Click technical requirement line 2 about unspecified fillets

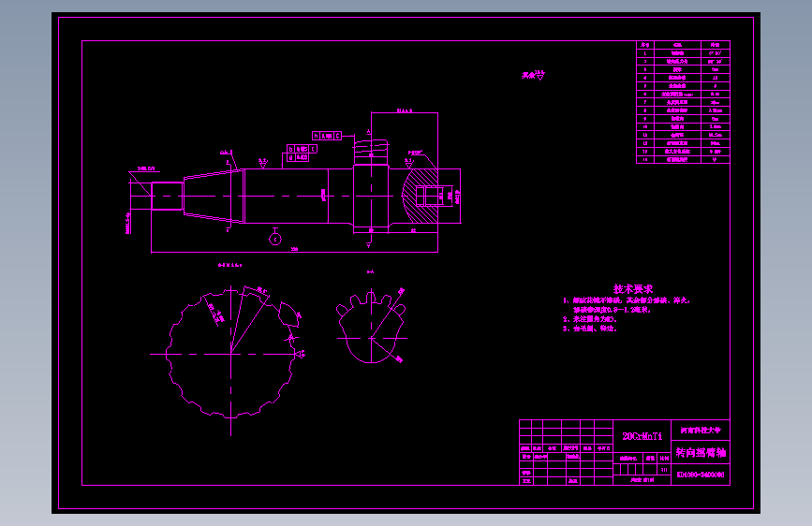(590, 319)
